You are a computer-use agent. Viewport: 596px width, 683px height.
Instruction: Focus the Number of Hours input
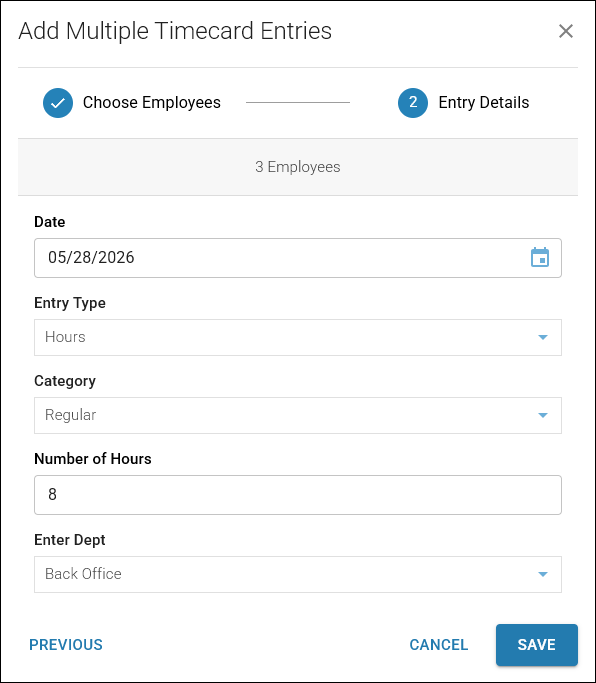click(x=298, y=495)
